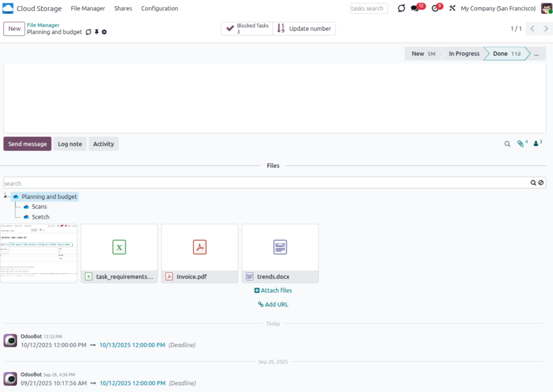Screen dimensions: 553x392
Task: Click the tasks search input field
Action: (x=369, y=8)
